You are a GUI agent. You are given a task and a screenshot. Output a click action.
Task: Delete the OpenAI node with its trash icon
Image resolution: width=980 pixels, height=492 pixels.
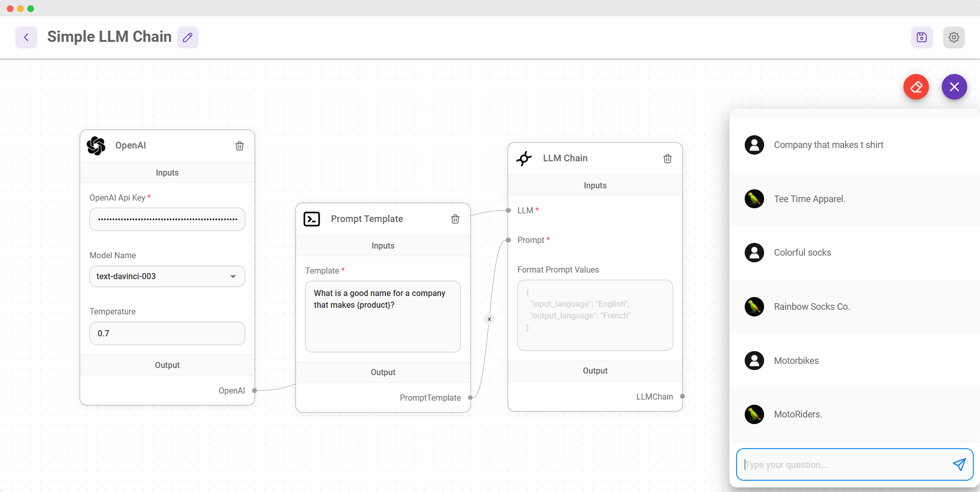click(239, 146)
